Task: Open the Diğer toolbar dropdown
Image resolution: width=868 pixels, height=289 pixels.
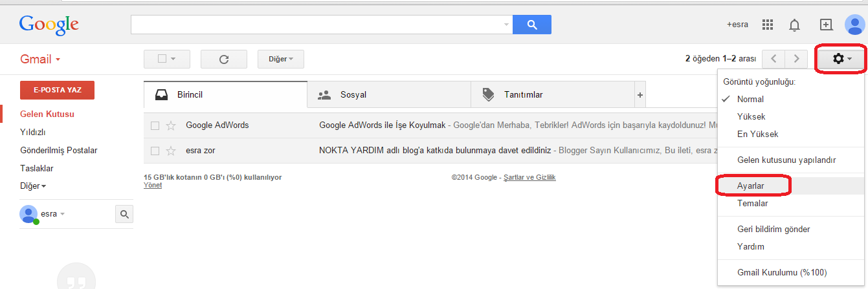Action: (x=281, y=59)
